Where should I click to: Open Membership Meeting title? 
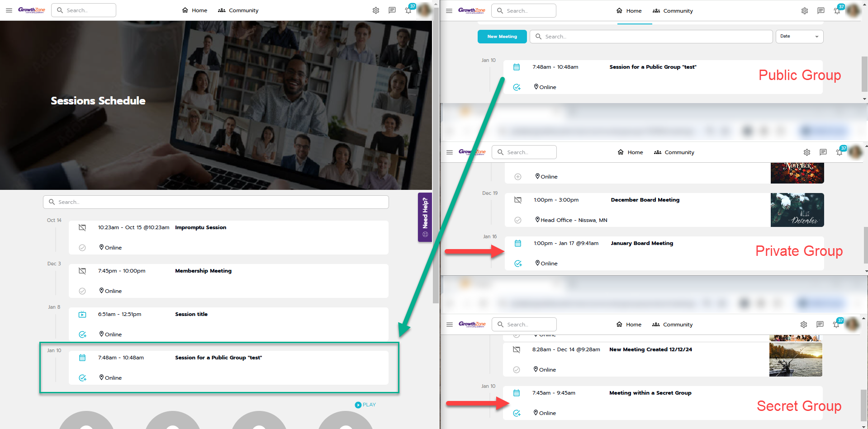coord(203,271)
